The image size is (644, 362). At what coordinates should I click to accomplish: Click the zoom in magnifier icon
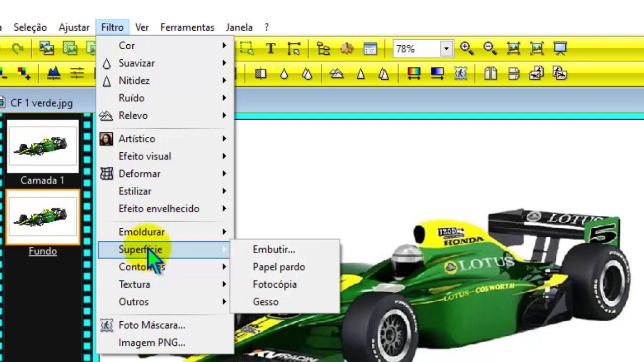coord(466,49)
